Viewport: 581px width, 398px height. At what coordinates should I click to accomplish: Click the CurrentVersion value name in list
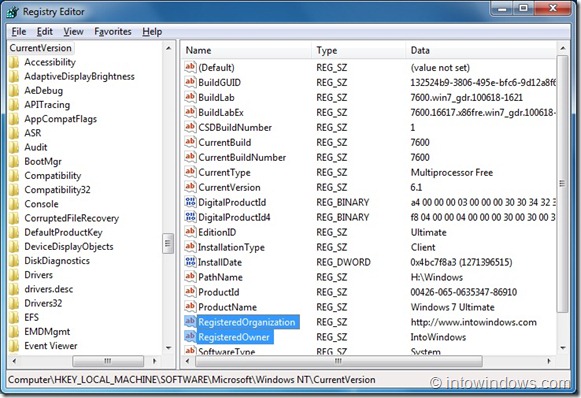(229, 188)
